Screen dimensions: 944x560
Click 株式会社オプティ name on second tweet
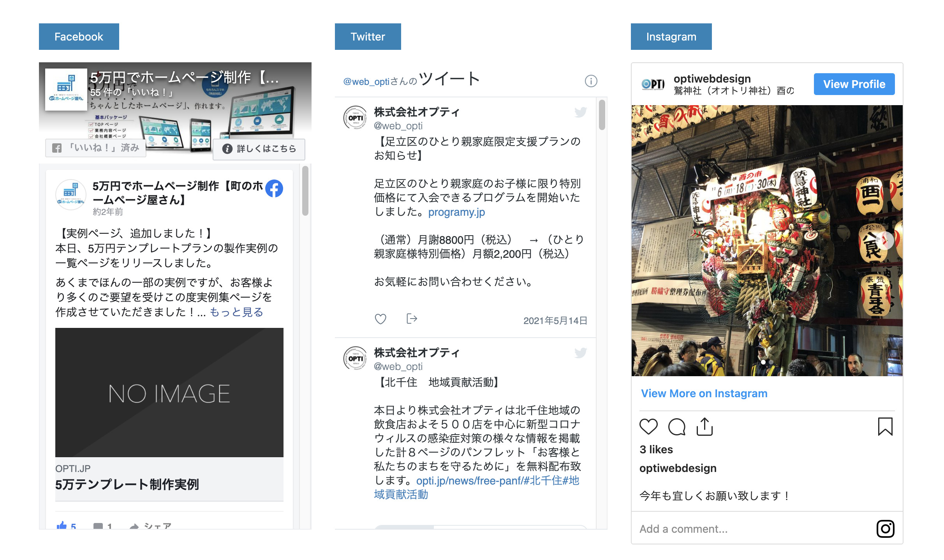tap(417, 353)
